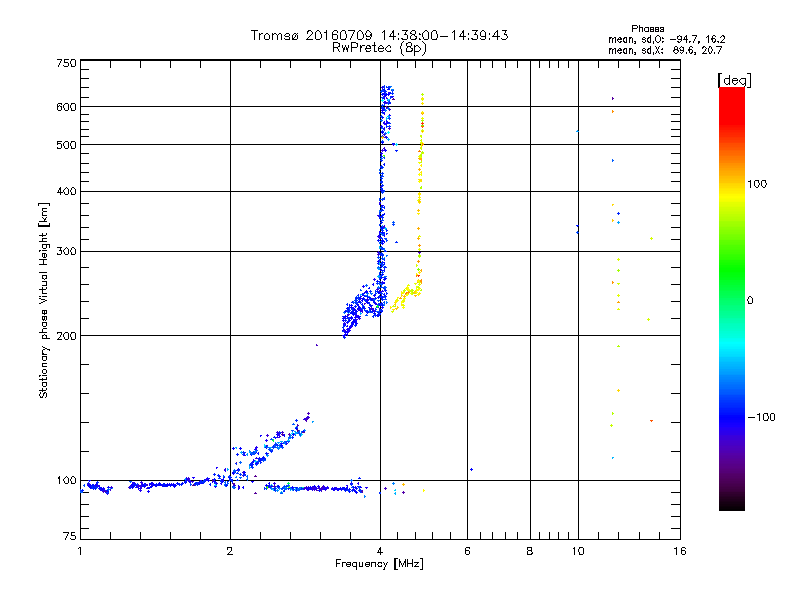This screenshot has width=800, height=600.
Task: Click the "750" height axis tick label
Action: tap(66, 63)
